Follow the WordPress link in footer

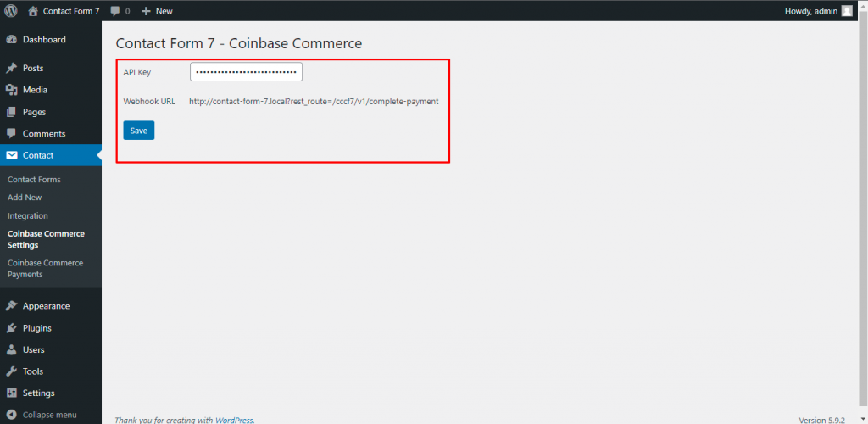233,420
